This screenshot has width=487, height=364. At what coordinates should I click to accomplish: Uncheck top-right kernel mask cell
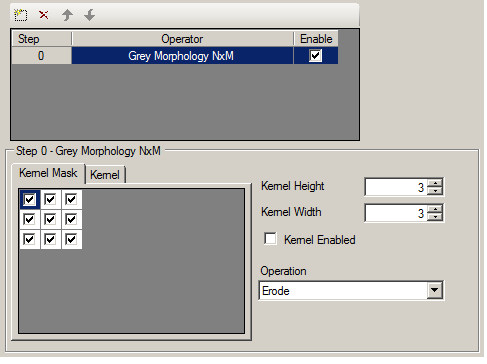pyautogui.click(x=71, y=199)
